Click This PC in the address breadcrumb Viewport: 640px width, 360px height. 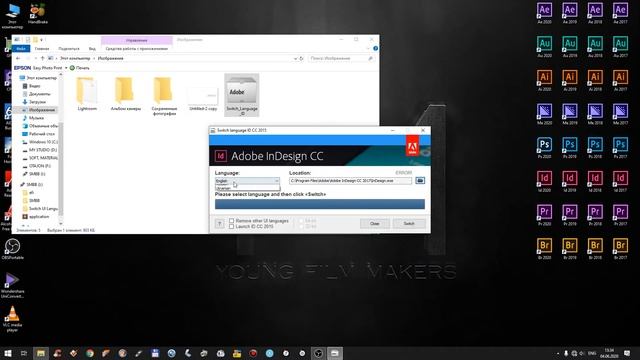[75, 58]
